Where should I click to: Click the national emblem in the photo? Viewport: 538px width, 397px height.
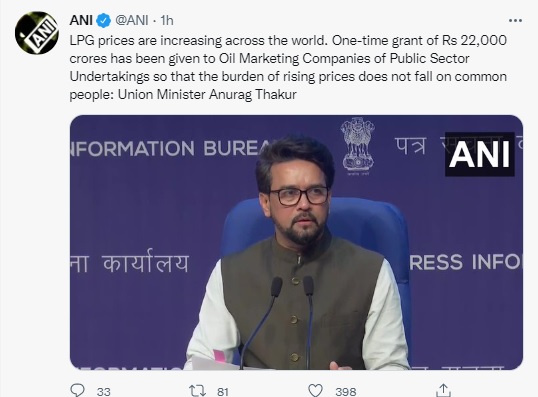point(357,146)
